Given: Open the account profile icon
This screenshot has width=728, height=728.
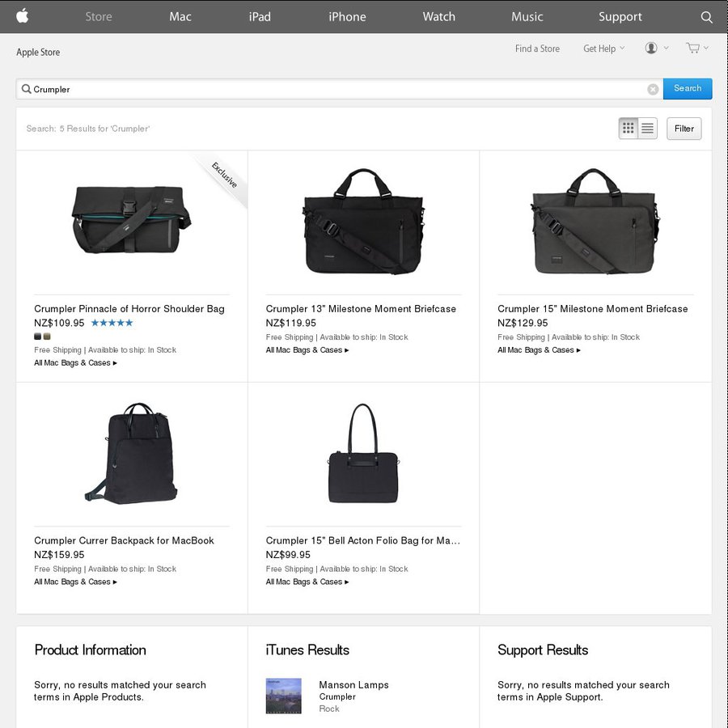Looking at the screenshot, I should point(651,48).
